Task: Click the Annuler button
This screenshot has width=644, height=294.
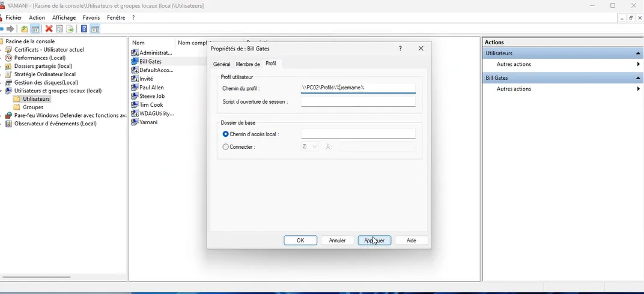Action: 337,240
